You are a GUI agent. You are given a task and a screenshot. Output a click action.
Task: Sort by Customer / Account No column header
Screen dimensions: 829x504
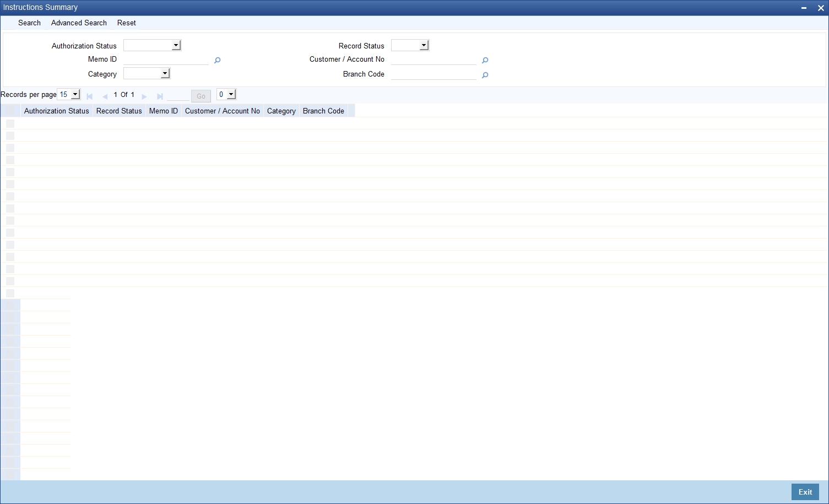coord(223,111)
